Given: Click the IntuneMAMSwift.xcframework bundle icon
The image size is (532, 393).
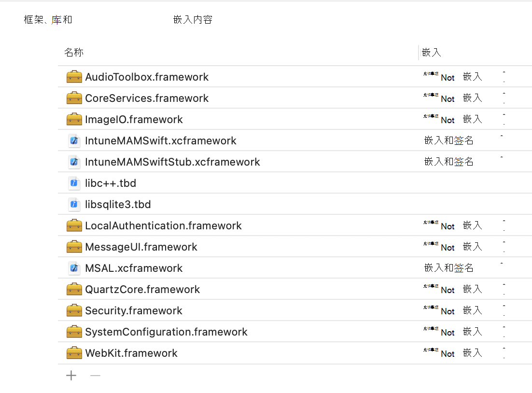Looking at the screenshot, I should (74, 140).
